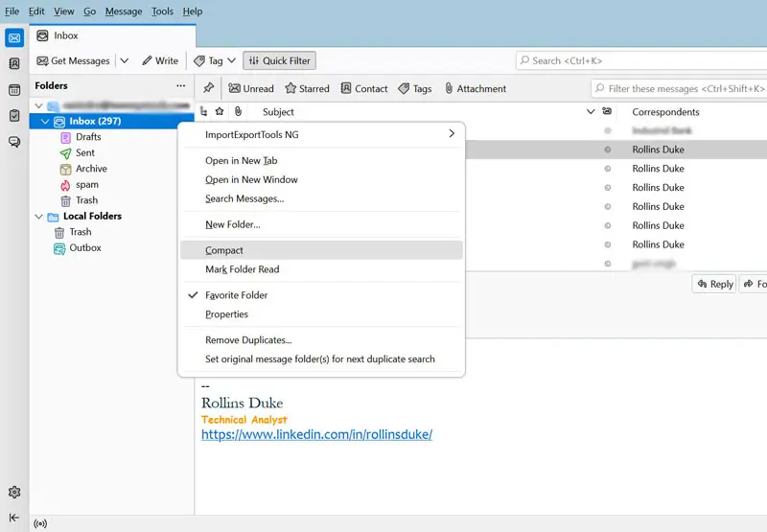Choose Compact from the context menu
Image resolution: width=767 pixels, height=532 pixels.
coord(224,250)
